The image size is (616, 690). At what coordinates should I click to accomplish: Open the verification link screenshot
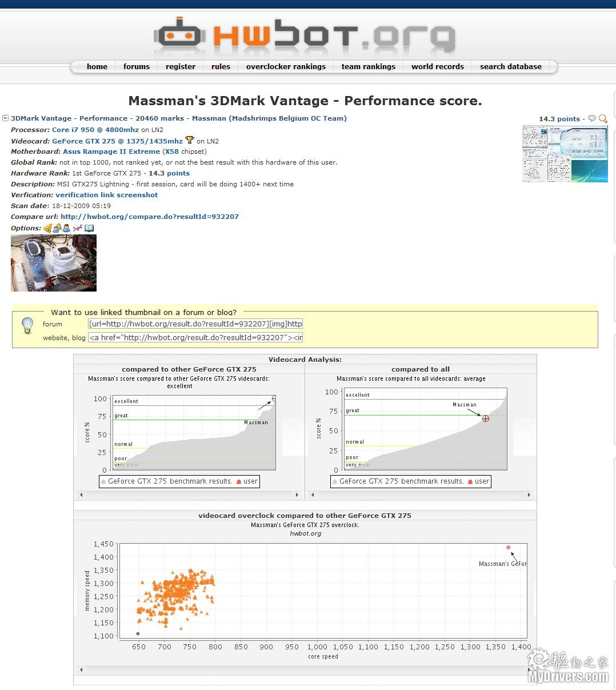(x=107, y=195)
